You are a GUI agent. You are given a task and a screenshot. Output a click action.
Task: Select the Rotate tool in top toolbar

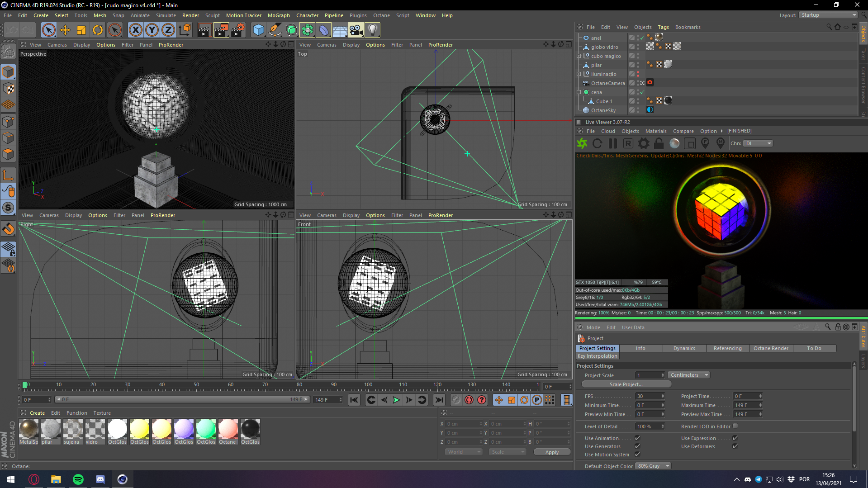pos(98,30)
